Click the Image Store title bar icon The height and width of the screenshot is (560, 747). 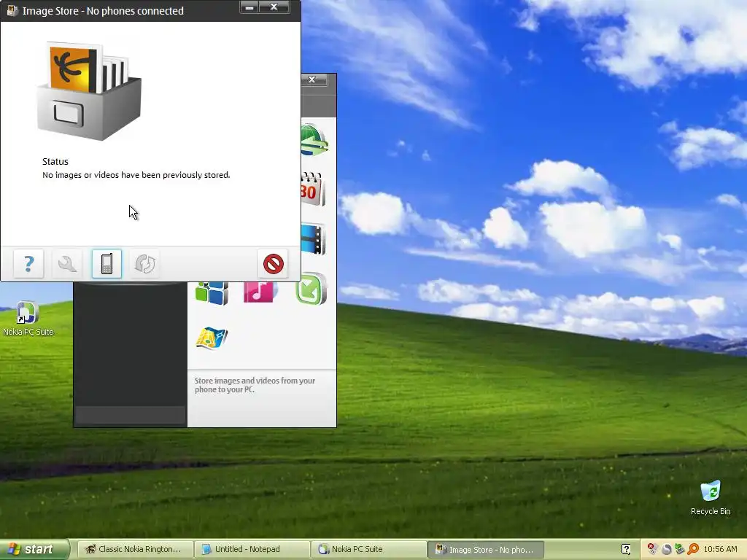click(12, 10)
